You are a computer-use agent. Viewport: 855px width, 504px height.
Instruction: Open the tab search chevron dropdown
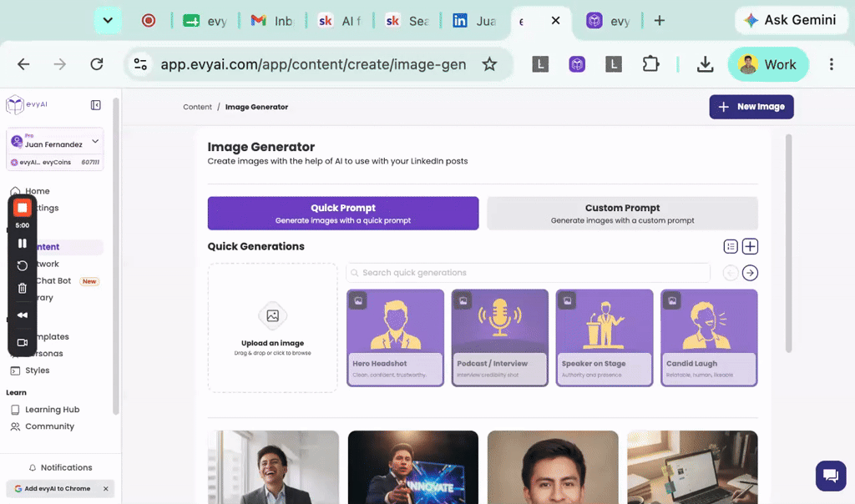[x=108, y=21]
